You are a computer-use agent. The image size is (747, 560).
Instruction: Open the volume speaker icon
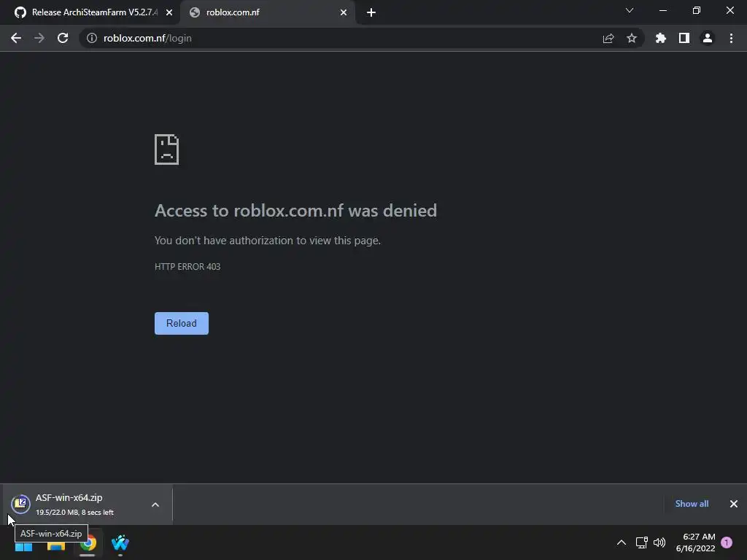tap(659, 542)
